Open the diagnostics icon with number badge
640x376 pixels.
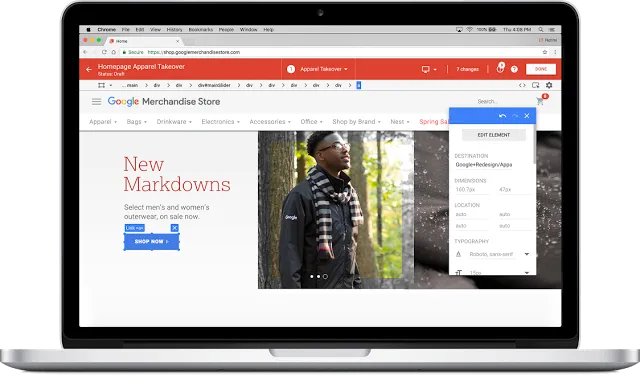coord(500,68)
